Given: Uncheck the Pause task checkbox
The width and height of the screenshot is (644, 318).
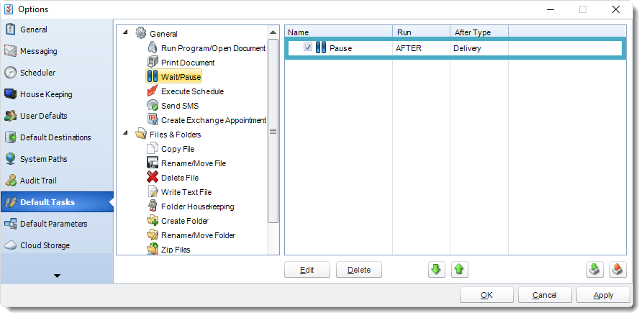Looking at the screenshot, I should 308,47.
